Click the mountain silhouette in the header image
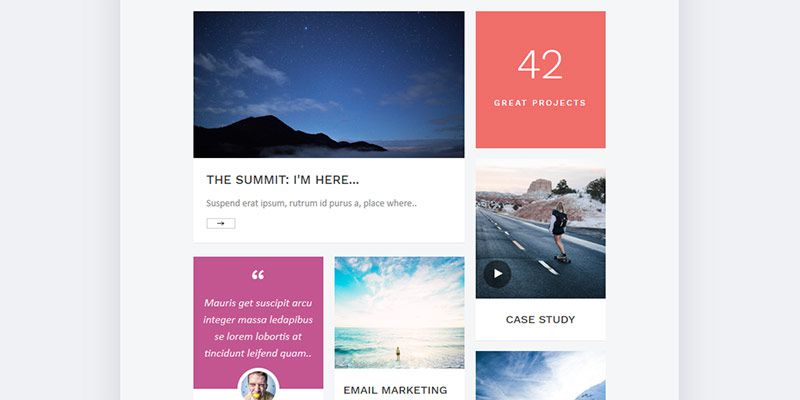800x400 pixels. coord(276,135)
